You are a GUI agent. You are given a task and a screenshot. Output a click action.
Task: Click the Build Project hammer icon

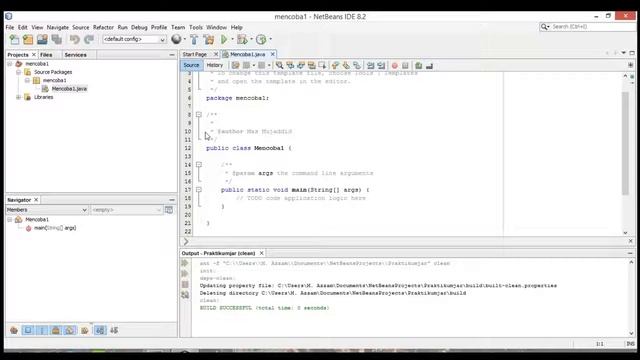(x=194, y=39)
